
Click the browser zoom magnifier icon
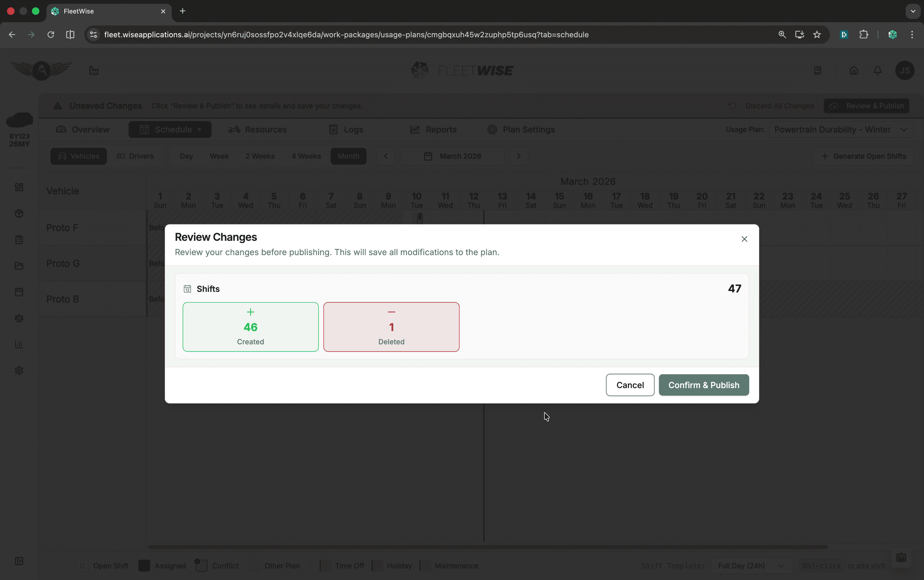[x=782, y=35]
